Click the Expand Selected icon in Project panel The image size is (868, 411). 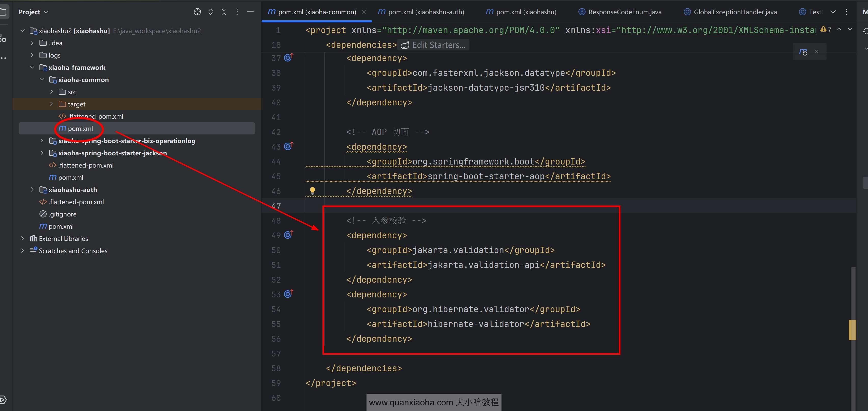click(x=211, y=12)
